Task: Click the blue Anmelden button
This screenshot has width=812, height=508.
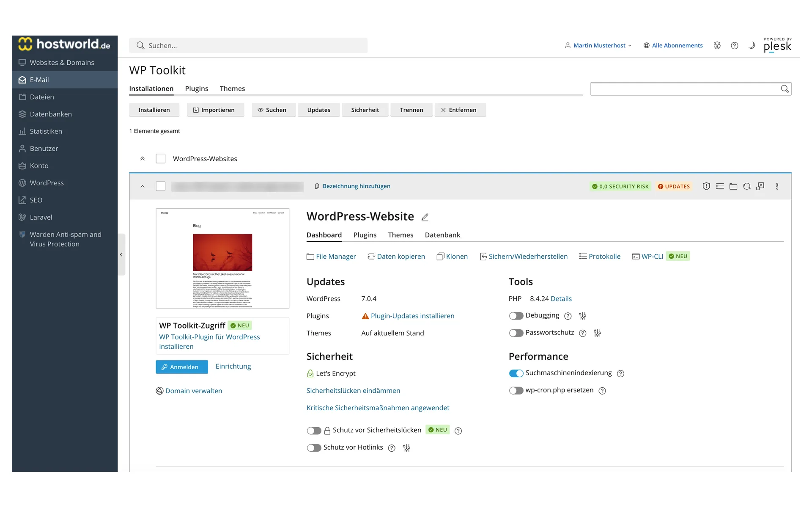Action: click(x=182, y=367)
